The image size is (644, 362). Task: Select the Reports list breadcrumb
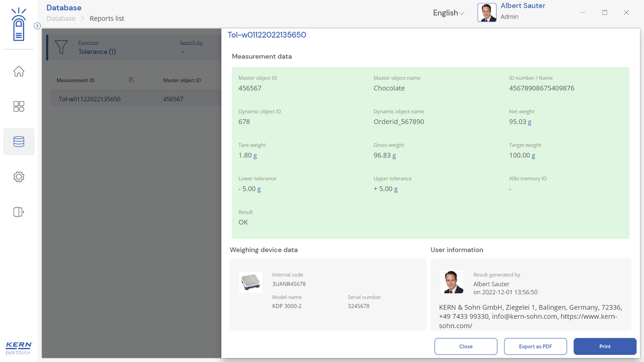[107, 19]
